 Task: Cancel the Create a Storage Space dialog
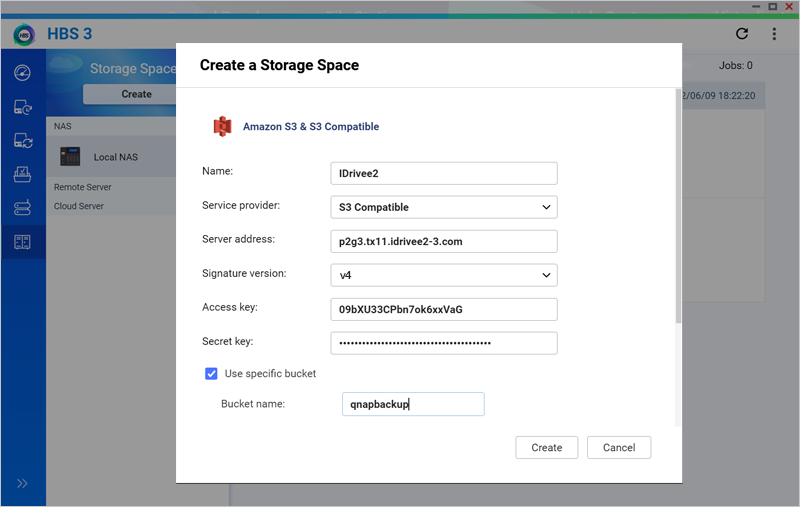(x=619, y=447)
